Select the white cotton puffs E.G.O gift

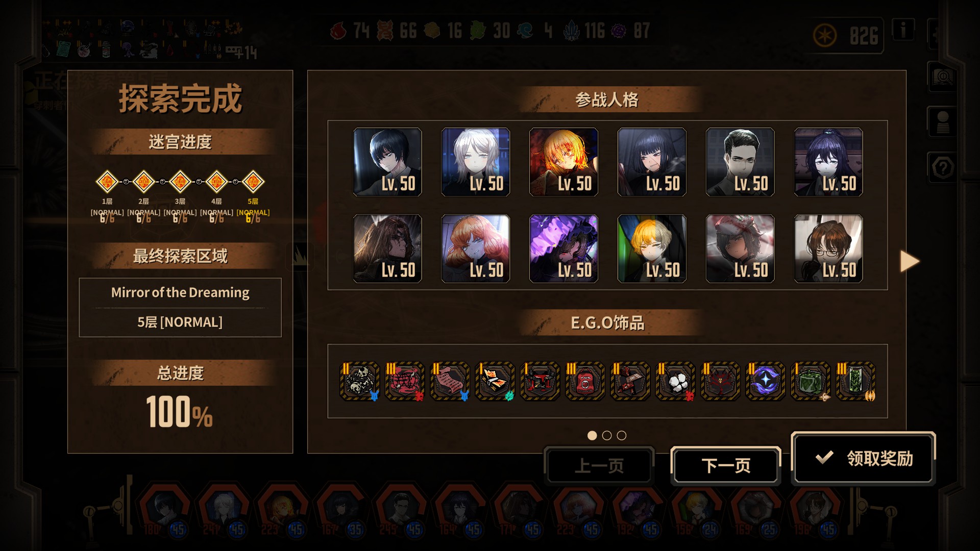(x=675, y=381)
